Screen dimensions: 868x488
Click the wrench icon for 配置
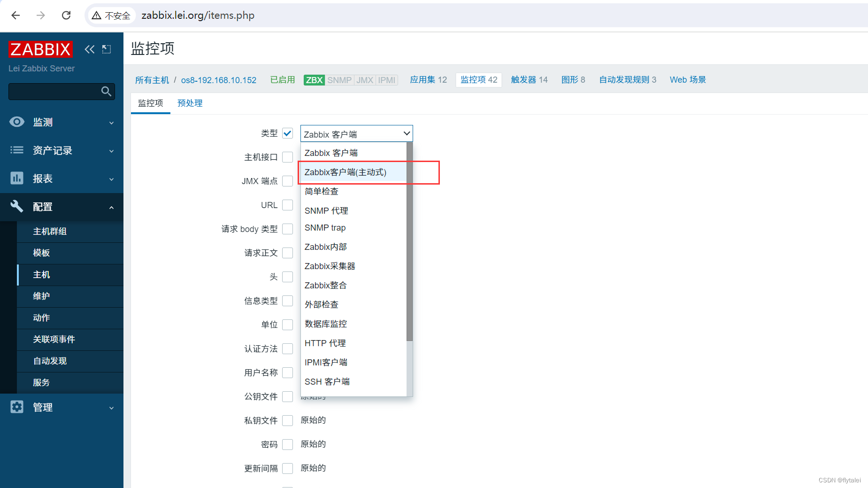pyautogui.click(x=17, y=206)
